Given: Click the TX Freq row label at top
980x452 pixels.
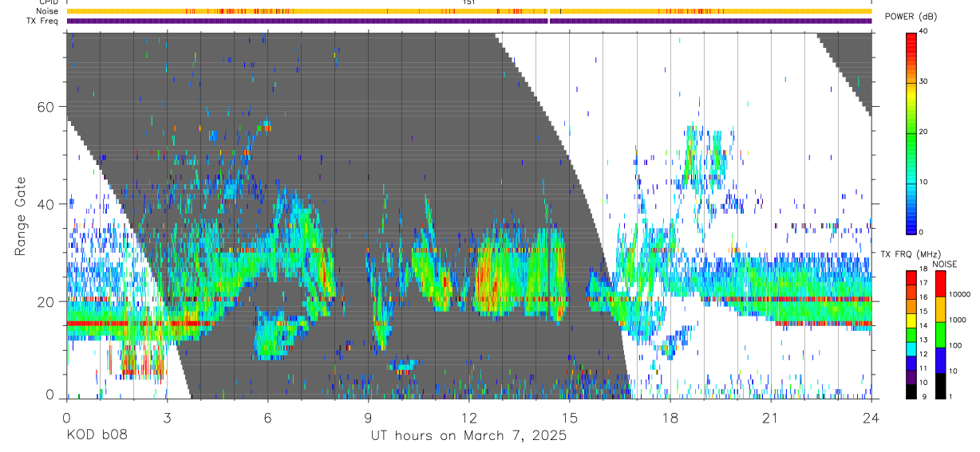Looking at the screenshot, I should [x=43, y=21].
